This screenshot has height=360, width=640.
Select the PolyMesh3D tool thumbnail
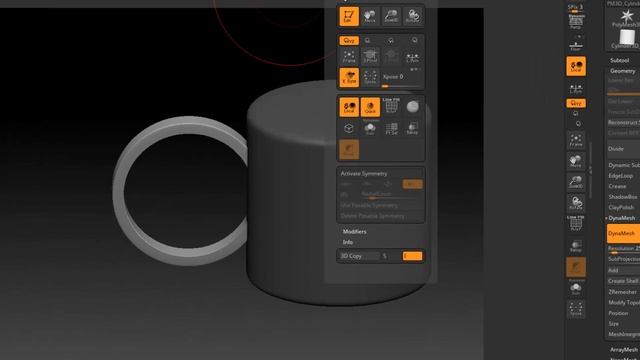626,18
